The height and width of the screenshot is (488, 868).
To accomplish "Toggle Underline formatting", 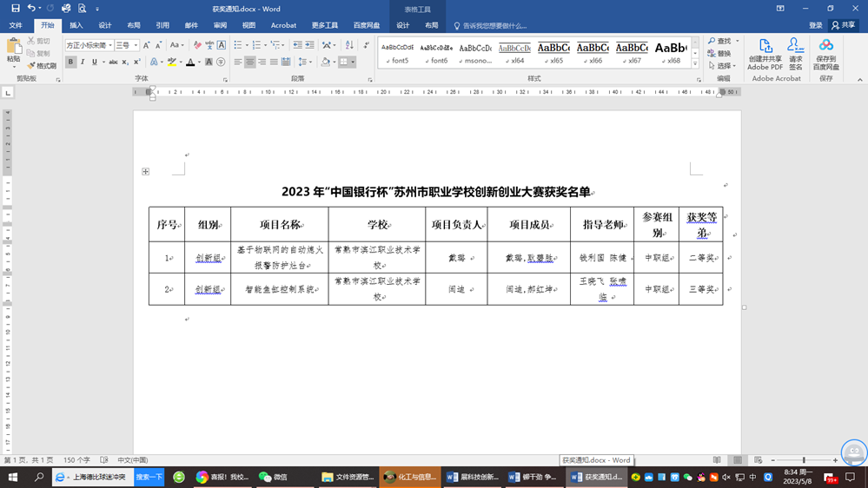I will (x=95, y=62).
